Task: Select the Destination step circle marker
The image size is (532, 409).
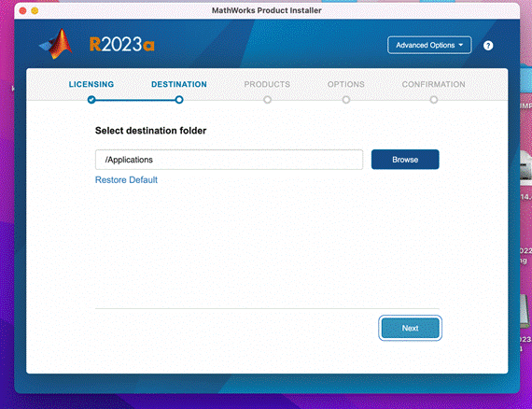Action: tap(179, 100)
